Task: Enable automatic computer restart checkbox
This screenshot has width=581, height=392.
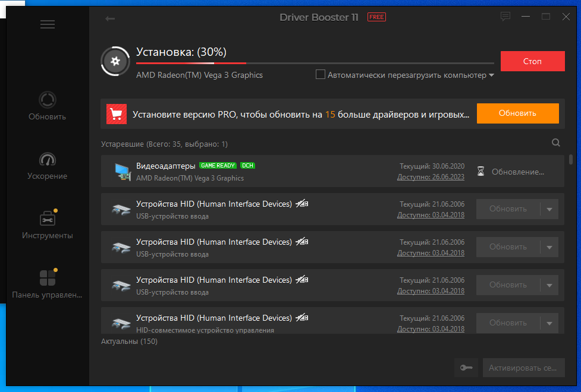Action: click(320, 74)
